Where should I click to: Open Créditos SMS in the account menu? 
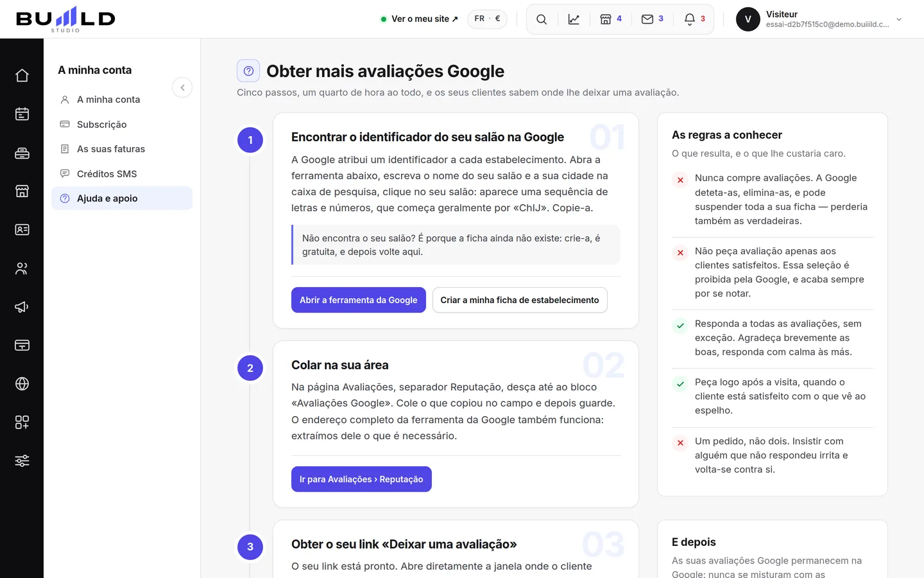[122, 174]
